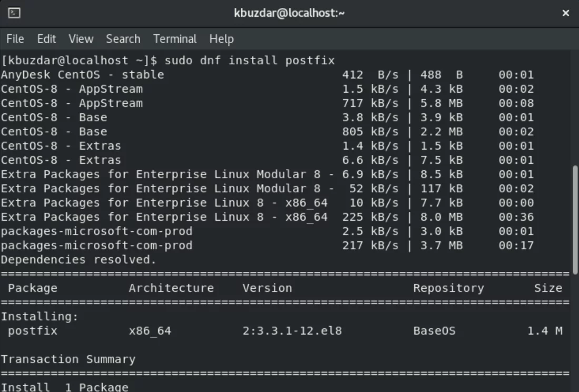The image size is (579, 392).
Task: Click the version 2:3.3.1-12.el8 text
Action: pos(292,331)
